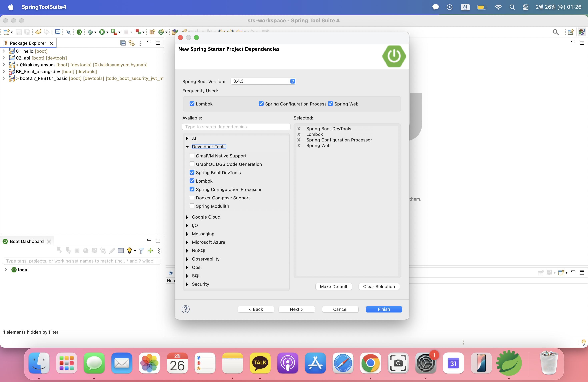Collapse All in Package Explorer
The width and height of the screenshot is (588, 382).
point(123,43)
